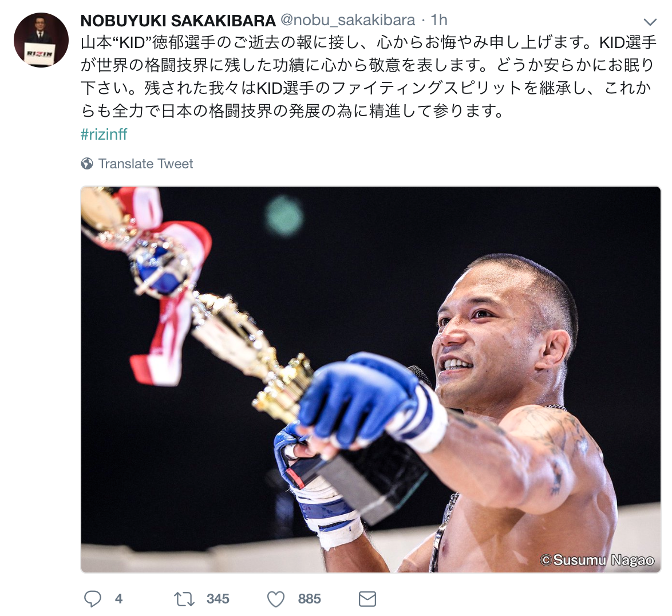Click the RIZIN sign in avatar
Image resolution: width=672 pixels, height=616 pixels.
pyautogui.click(x=40, y=54)
